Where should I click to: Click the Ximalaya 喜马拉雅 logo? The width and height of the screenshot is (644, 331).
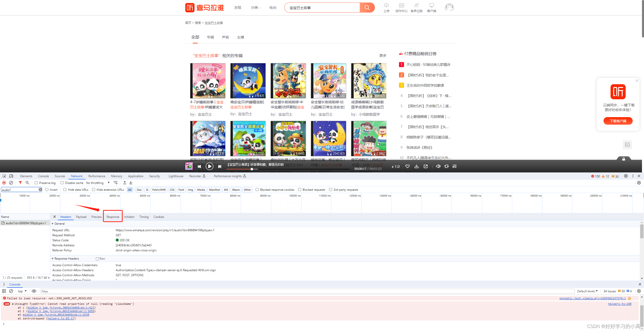click(x=205, y=8)
